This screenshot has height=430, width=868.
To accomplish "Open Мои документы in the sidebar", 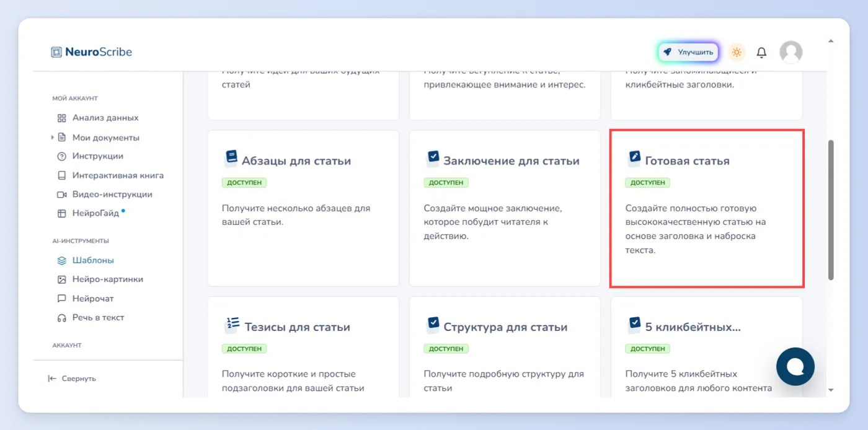I will [x=105, y=138].
